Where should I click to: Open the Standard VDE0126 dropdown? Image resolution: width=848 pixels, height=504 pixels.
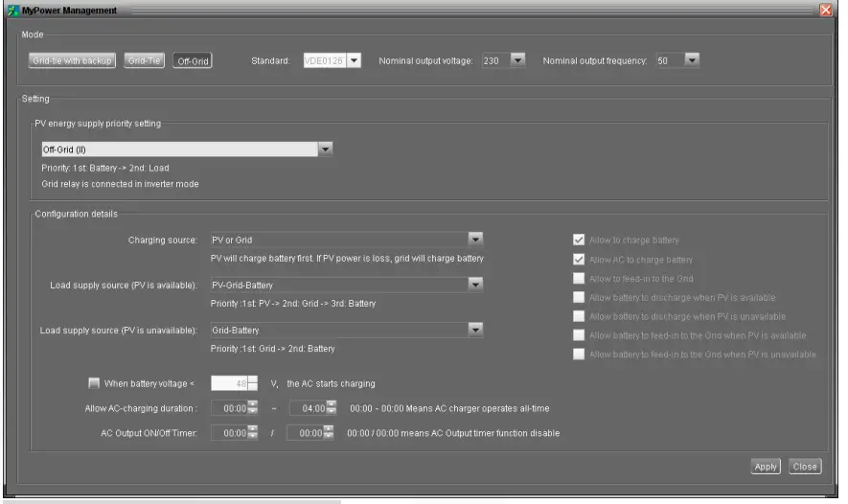354,60
